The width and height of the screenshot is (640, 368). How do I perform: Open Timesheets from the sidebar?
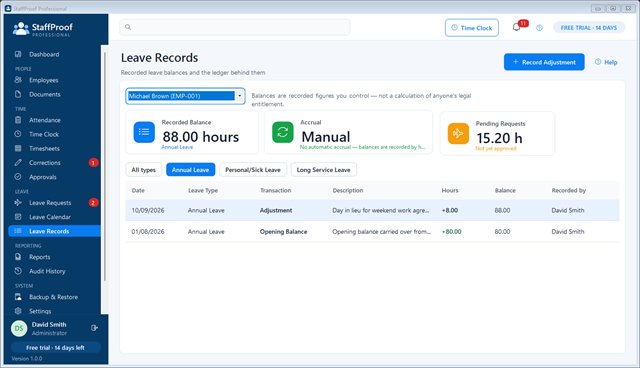pos(54,149)
